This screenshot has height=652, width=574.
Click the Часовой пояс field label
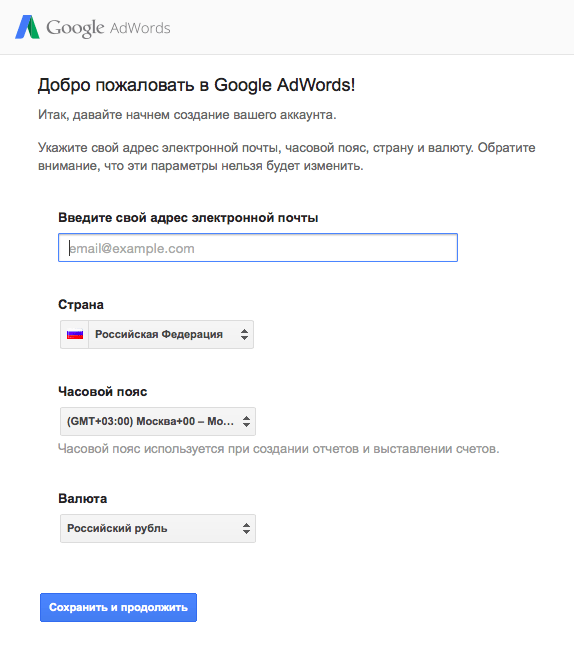103,392
